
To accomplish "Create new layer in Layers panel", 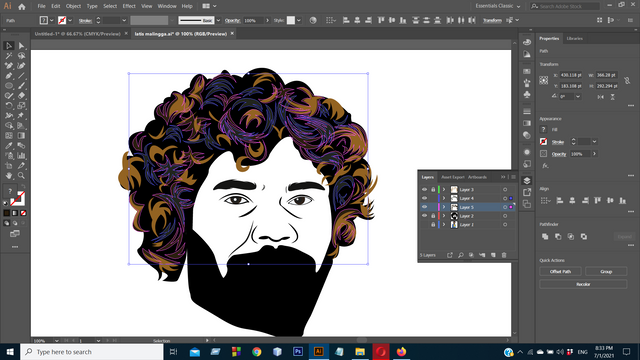I will (493, 255).
